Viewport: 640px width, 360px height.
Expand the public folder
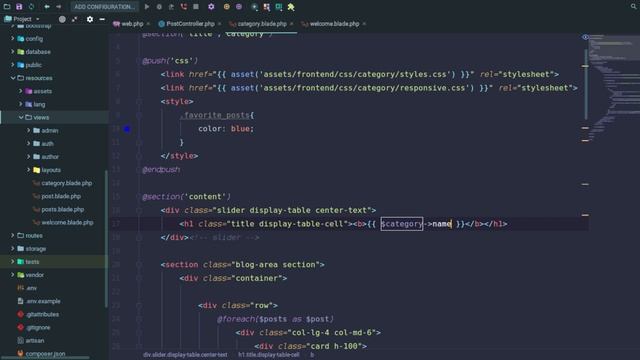(13, 64)
